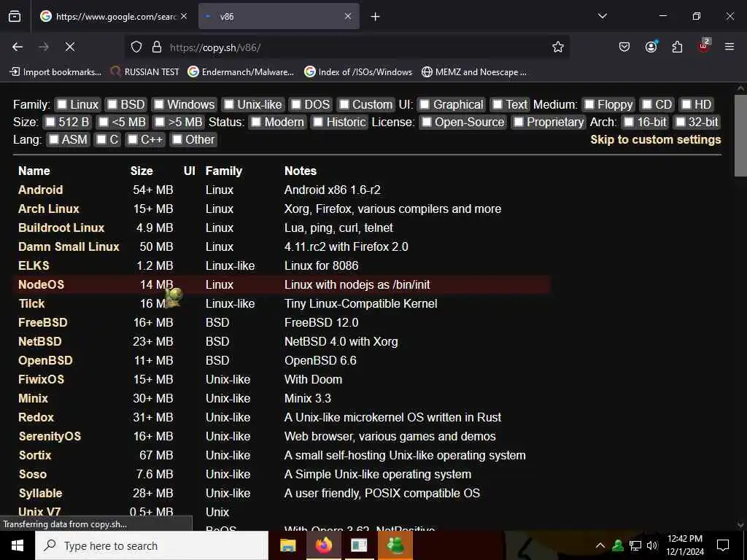Open the SerenityOS link

(x=50, y=436)
